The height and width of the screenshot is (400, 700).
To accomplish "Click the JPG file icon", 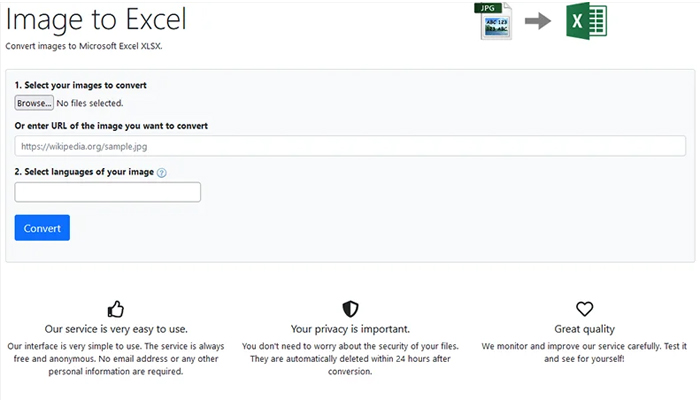I will click(x=493, y=21).
